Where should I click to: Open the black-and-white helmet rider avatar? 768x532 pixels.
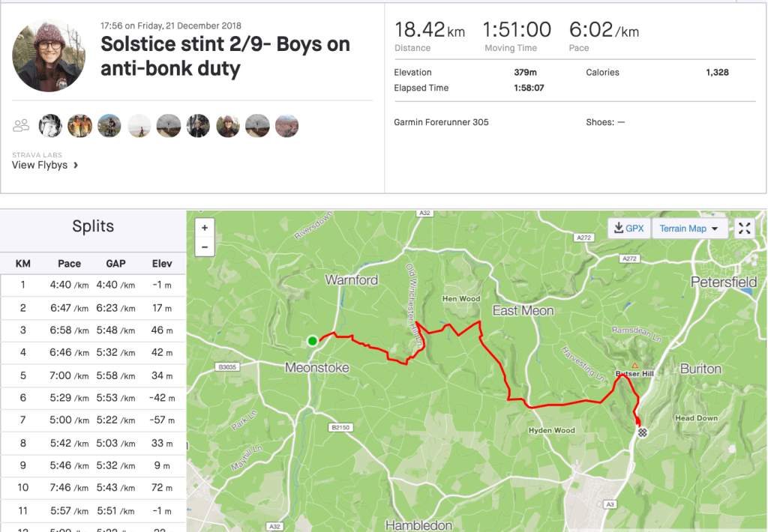(x=50, y=126)
